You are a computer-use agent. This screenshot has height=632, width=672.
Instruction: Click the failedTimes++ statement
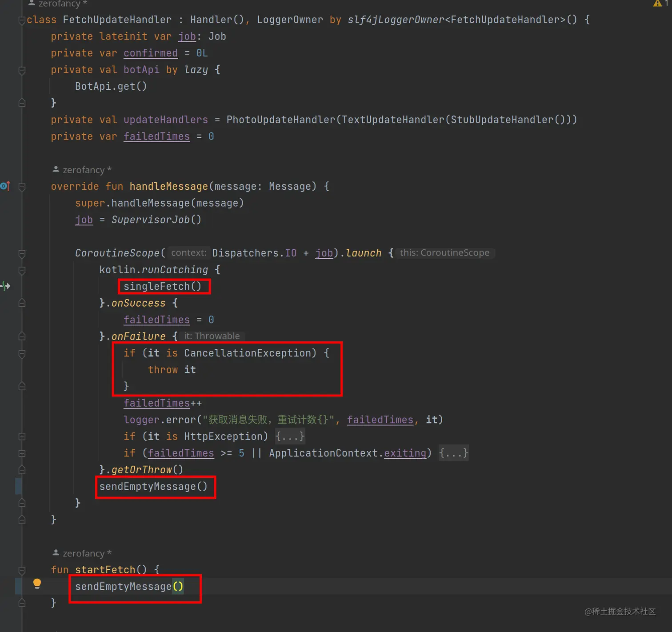click(162, 403)
